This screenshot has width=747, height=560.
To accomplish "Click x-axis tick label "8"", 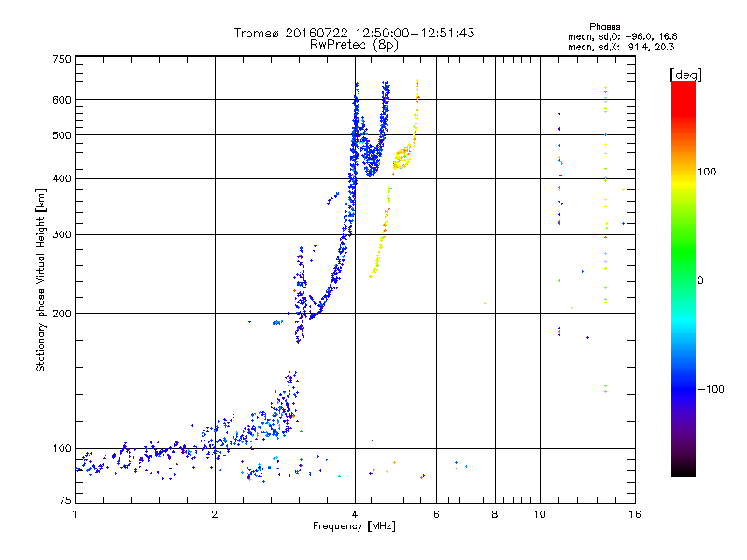I will (495, 514).
